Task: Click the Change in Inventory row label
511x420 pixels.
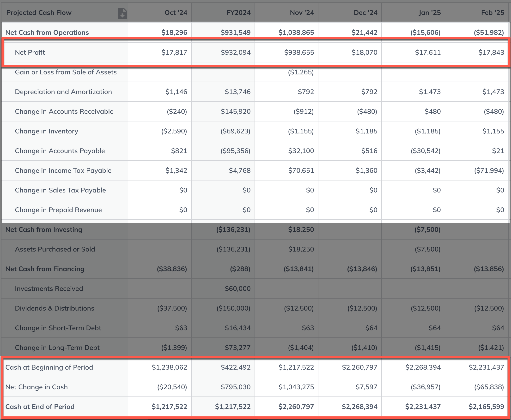Action: coord(47,131)
